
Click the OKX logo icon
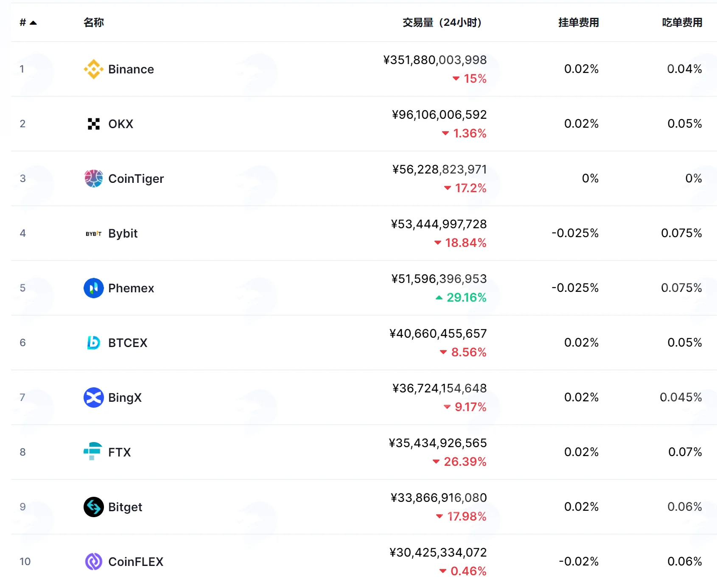point(93,124)
